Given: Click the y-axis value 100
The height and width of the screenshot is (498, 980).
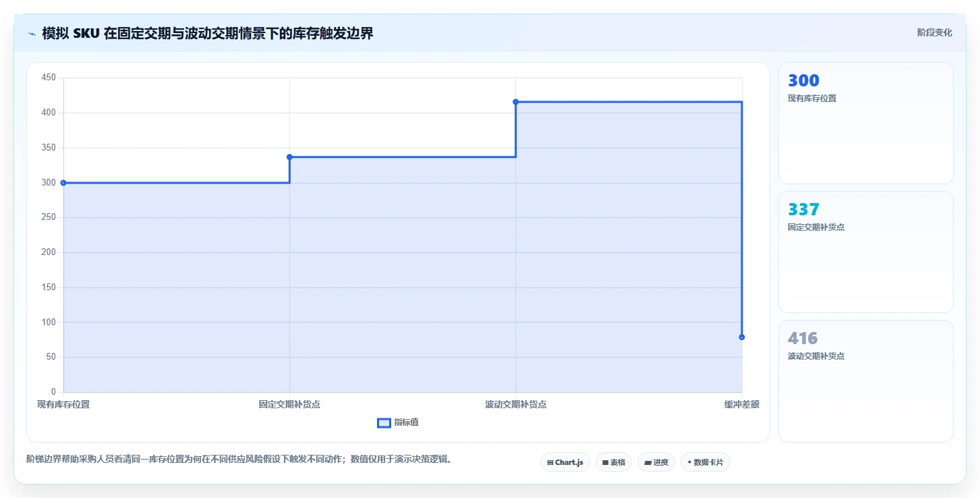Looking at the screenshot, I should (49, 322).
